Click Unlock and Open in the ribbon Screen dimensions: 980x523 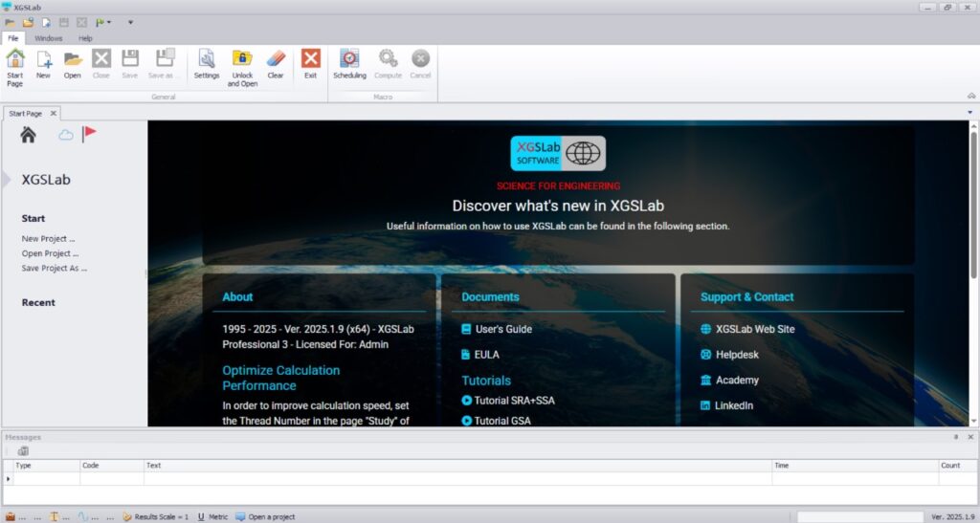point(242,67)
